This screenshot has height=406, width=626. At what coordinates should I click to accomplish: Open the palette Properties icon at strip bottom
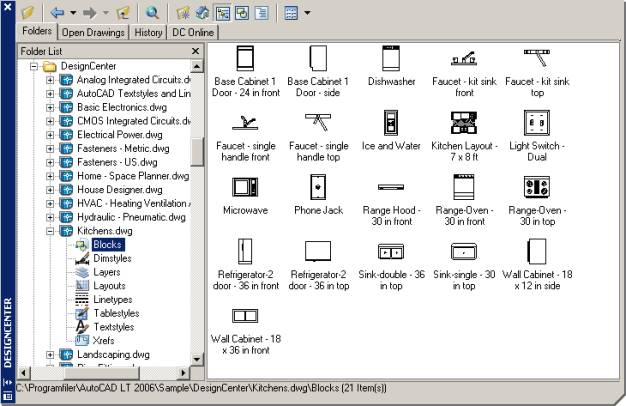(x=8, y=396)
